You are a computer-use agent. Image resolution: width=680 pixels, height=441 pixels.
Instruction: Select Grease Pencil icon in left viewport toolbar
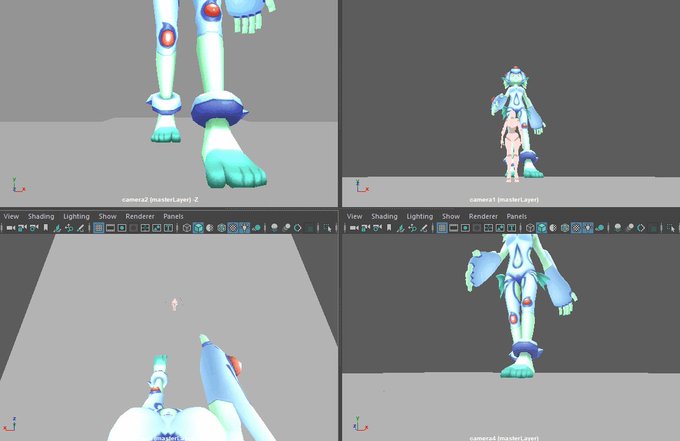point(81,228)
